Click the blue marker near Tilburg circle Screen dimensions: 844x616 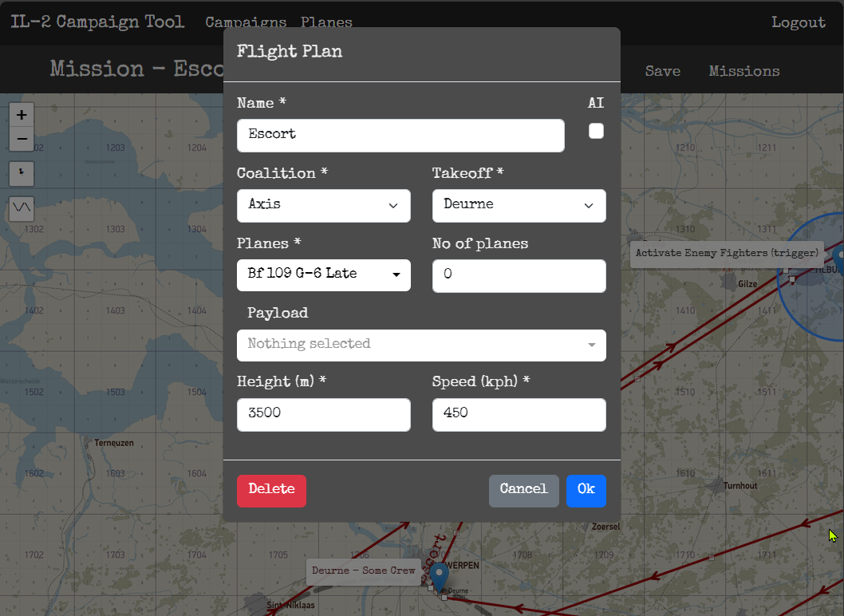coord(838,259)
